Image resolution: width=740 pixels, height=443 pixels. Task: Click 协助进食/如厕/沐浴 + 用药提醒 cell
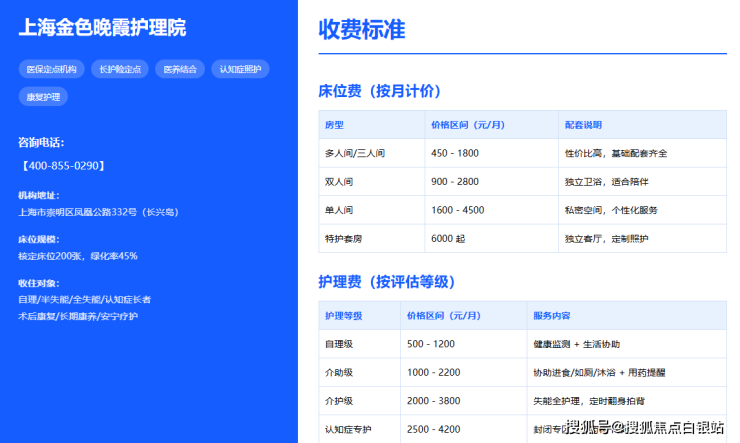click(627, 372)
